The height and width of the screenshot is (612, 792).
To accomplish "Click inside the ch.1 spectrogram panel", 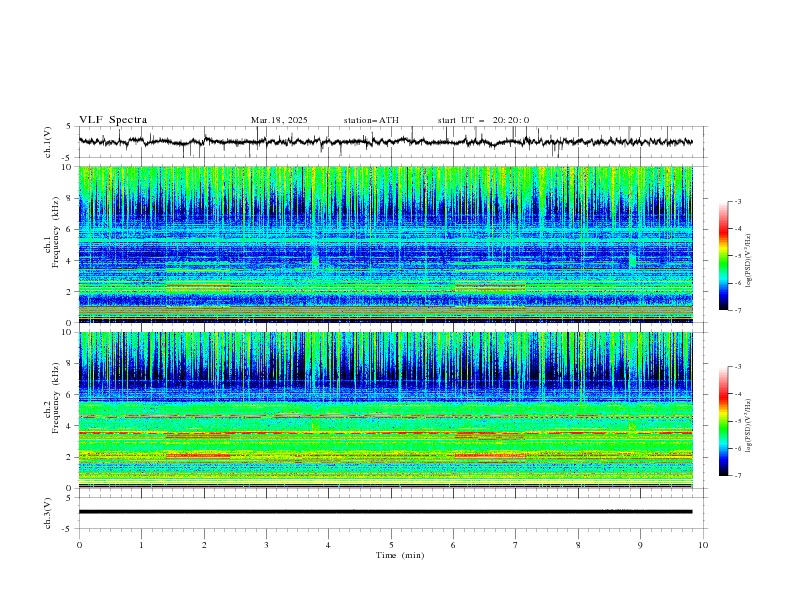I will point(385,244).
